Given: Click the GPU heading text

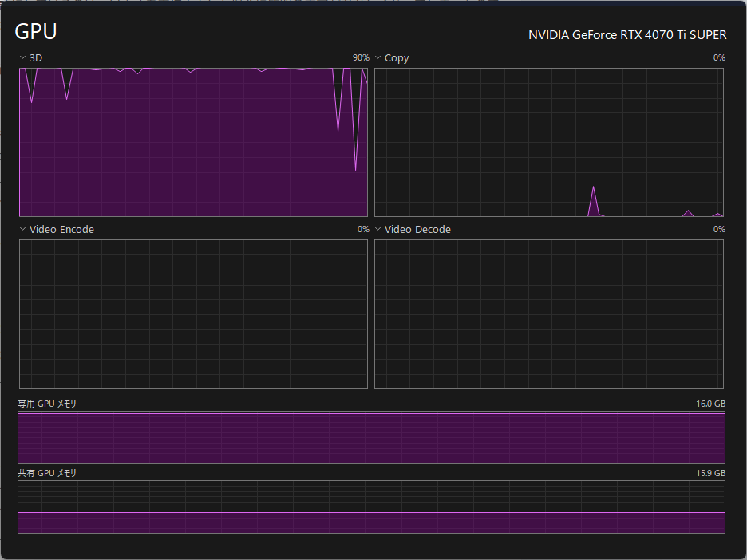Looking at the screenshot, I should (x=36, y=32).
